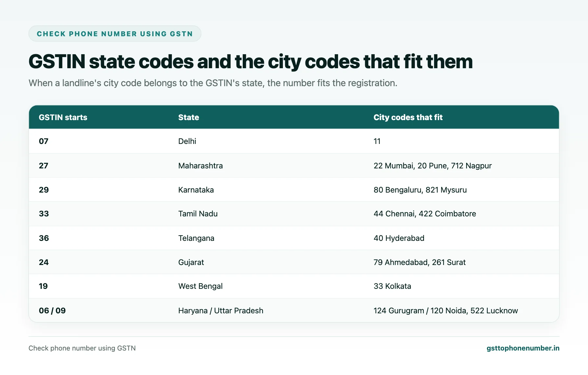Viewport: 588px width, 375px height.
Task: Select the GSTIN code '29' cell
Action: (x=44, y=190)
